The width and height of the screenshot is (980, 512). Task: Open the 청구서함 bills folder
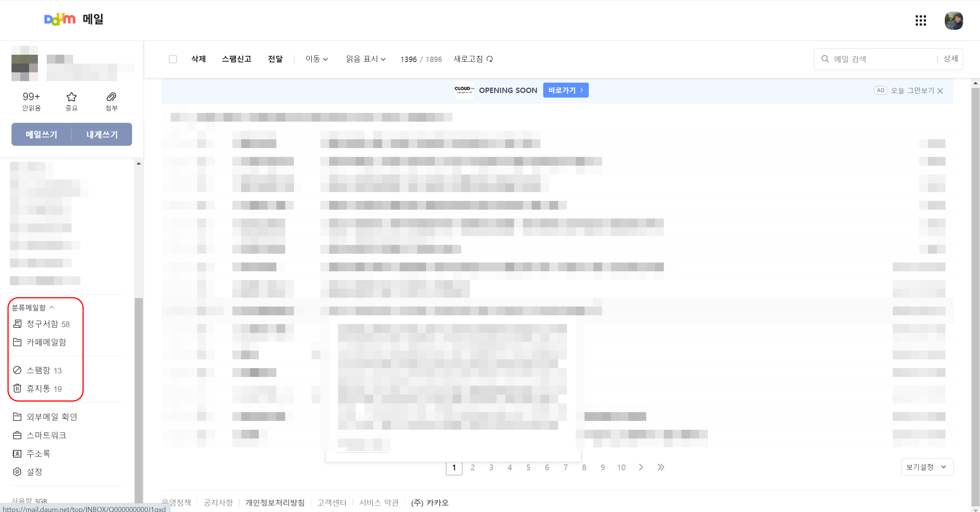(x=42, y=324)
